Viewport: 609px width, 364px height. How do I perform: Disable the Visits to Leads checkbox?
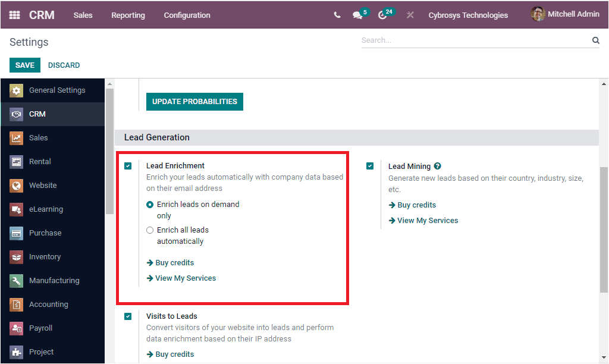[128, 316]
